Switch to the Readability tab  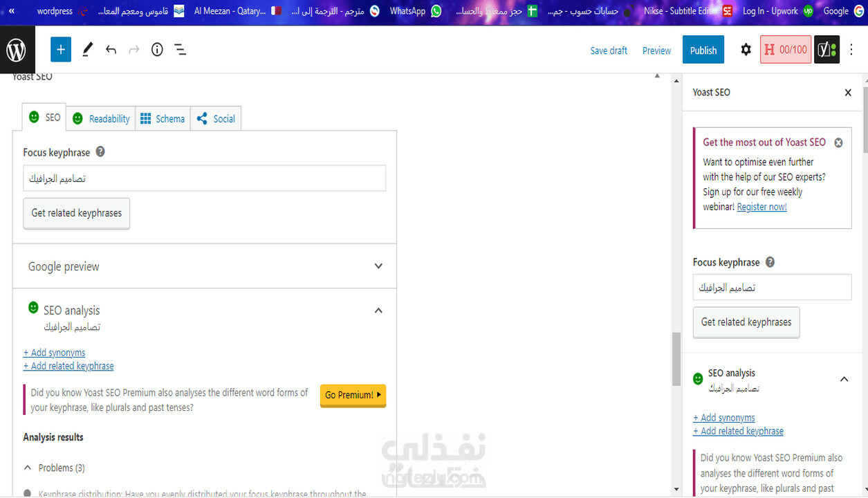pos(101,118)
